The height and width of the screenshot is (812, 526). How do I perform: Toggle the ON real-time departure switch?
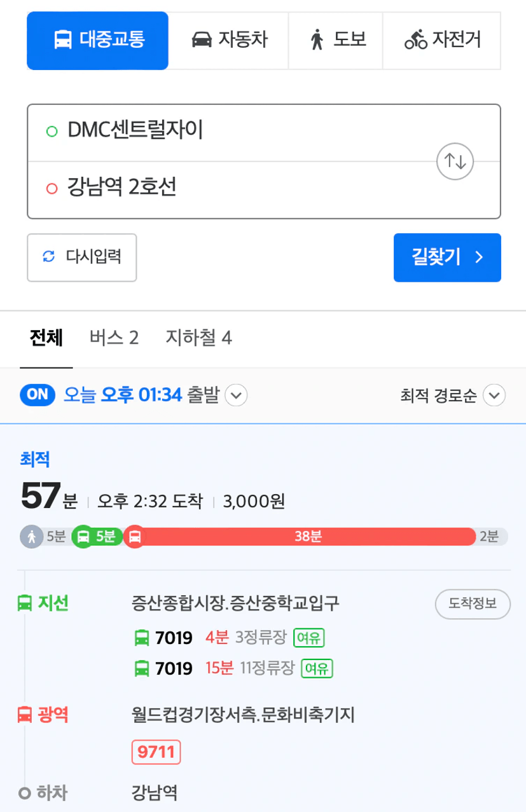coord(38,394)
